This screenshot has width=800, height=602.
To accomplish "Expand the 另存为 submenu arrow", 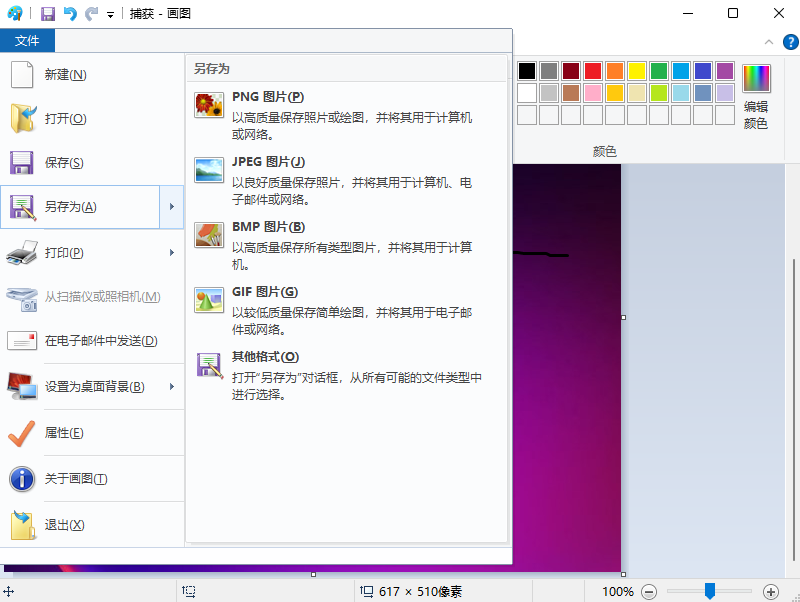I will tap(172, 207).
